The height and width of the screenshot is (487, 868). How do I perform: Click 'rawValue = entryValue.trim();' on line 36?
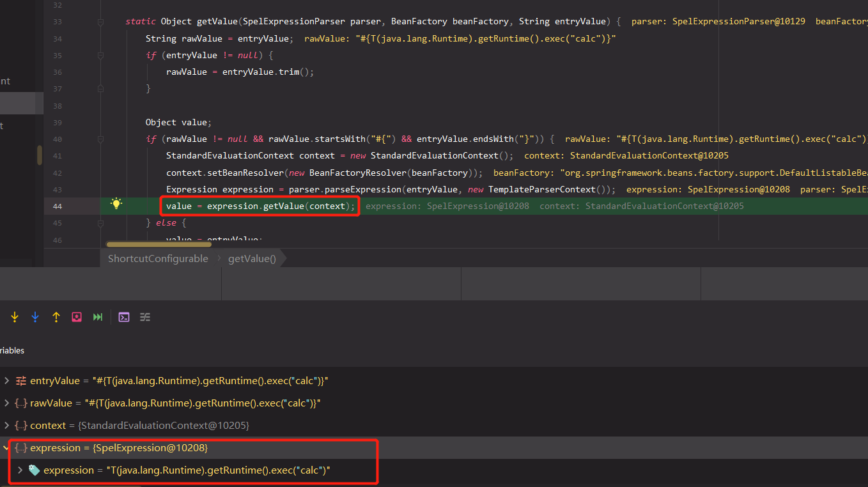click(x=240, y=72)
